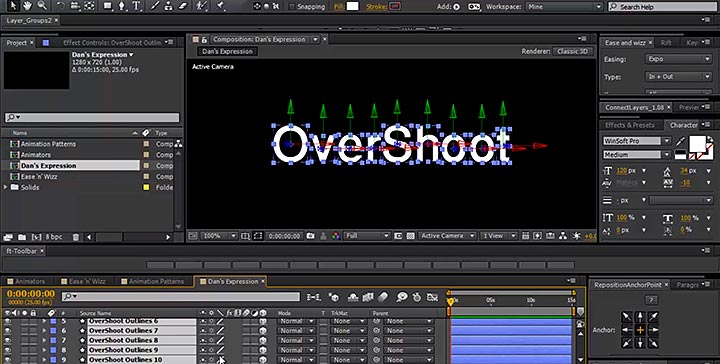Click the Project panel search field
This screenshot has width=720, height=364.
(92, 118)
